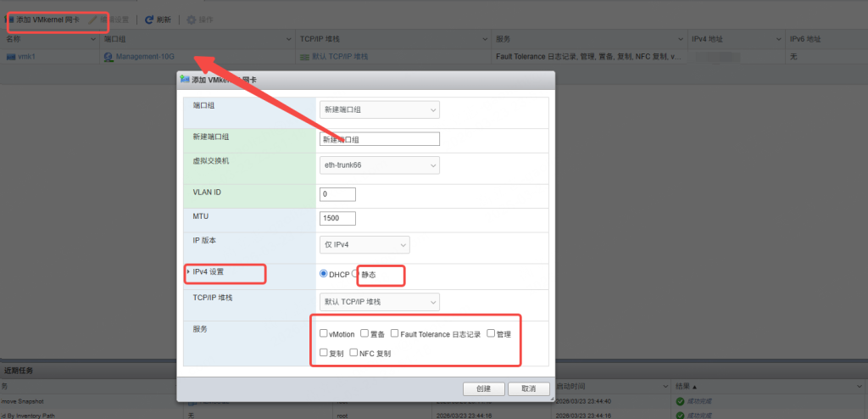
Task: Check the Fault Tolerance logging checkbox
Action: [x=395, y=333]
